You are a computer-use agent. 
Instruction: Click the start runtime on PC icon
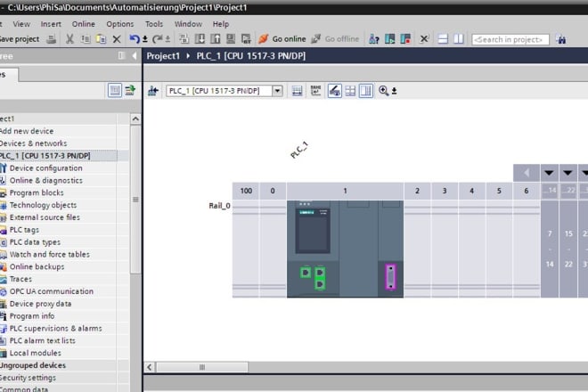[x=246, y=38]
